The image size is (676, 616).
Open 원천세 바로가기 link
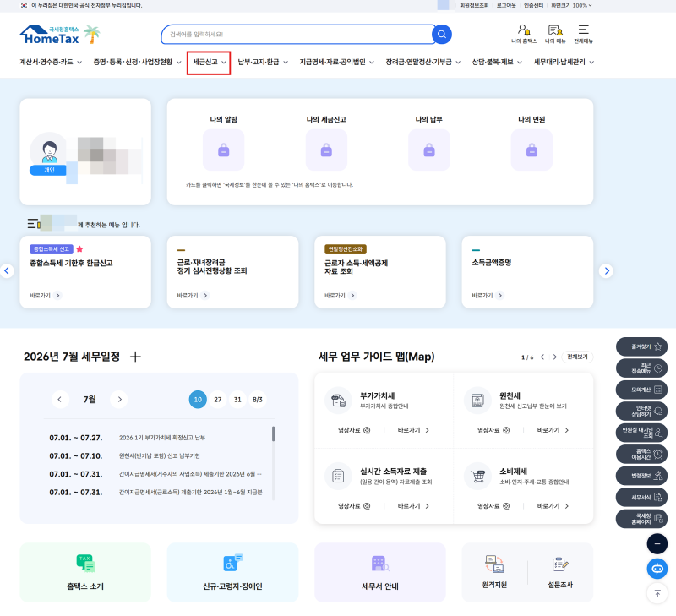[x=553, y=430]
